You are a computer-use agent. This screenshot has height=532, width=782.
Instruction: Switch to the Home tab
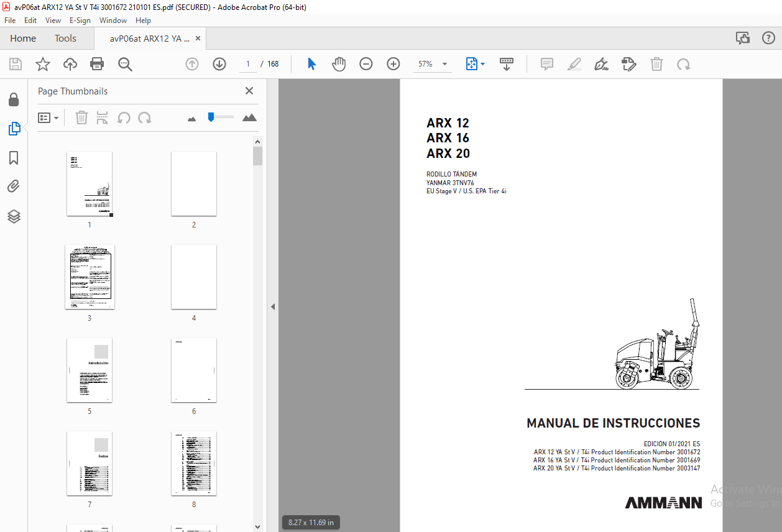pos(23,39)
